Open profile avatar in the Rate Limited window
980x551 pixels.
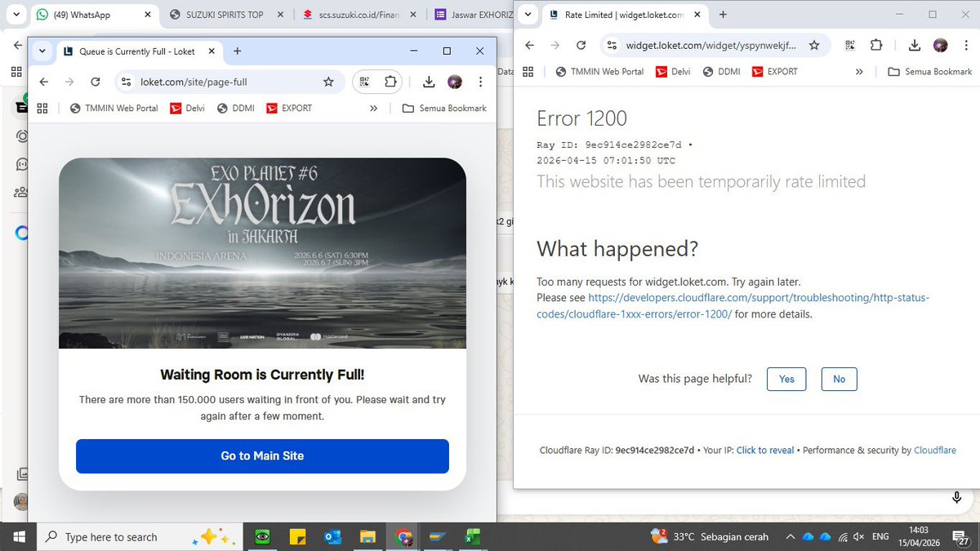pyautogui.click(x=941, y=46)
